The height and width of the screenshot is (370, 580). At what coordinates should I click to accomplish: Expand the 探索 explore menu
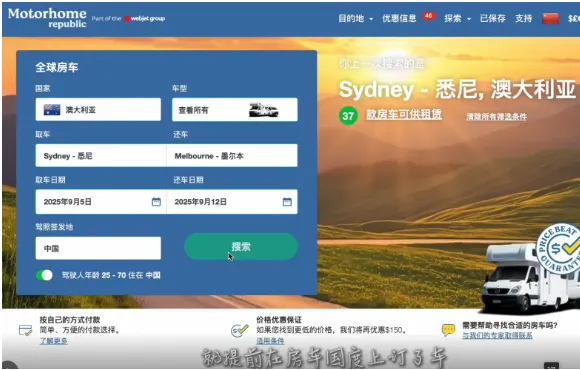coord(458,18)
